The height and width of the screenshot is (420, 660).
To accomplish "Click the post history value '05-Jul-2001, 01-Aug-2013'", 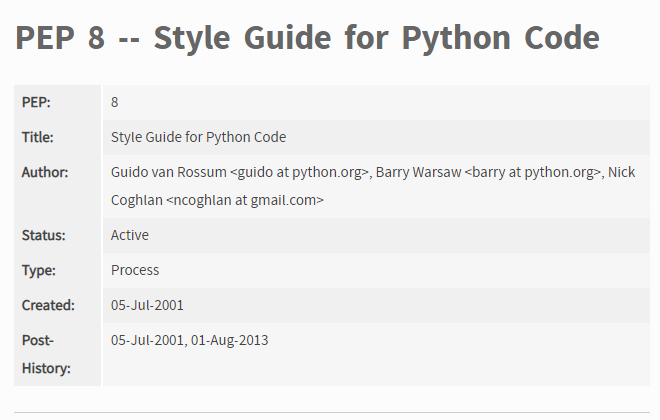I will [189, 340].
